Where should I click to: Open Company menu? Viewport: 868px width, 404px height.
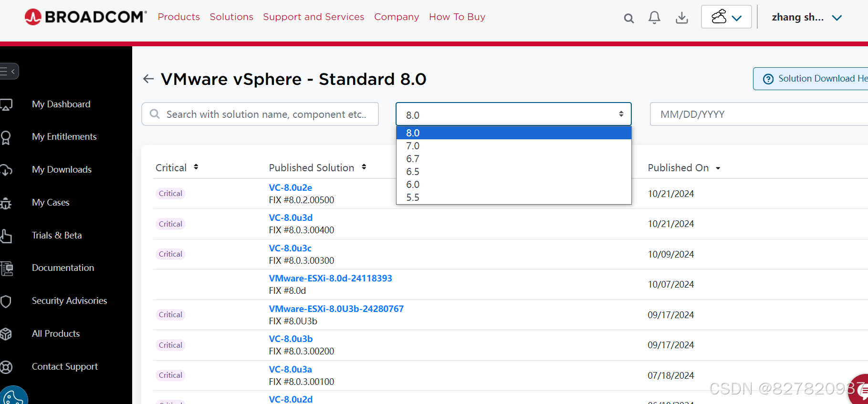coord(397,17)
